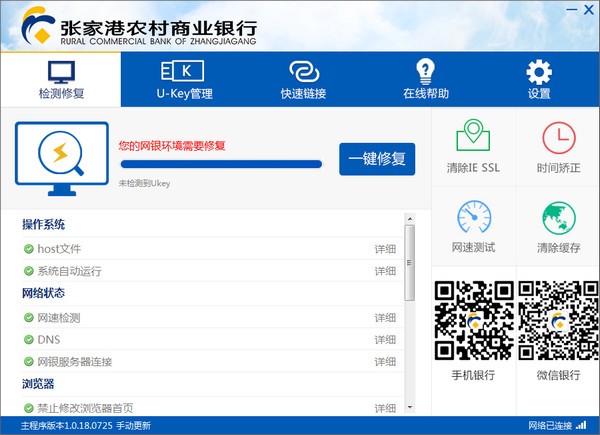The width and height of the screenshot is (600, 435).
Task: Click green check beside 禁止修改浏览器首页
Action: [29, 408]
